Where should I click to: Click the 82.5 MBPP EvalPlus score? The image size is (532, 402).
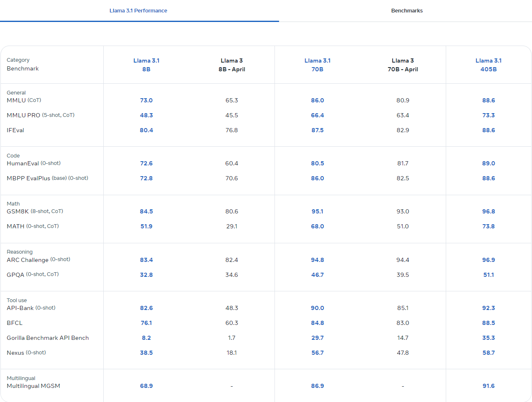tap(403, 178)
